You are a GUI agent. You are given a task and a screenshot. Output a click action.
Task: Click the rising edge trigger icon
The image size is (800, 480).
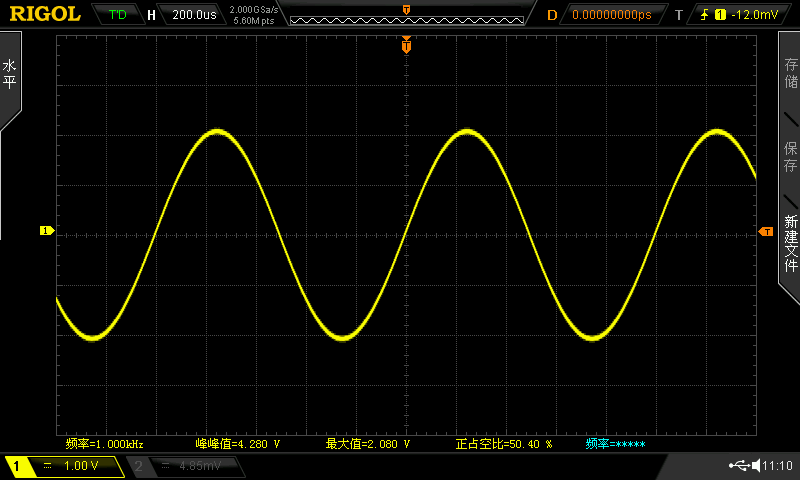704,15
